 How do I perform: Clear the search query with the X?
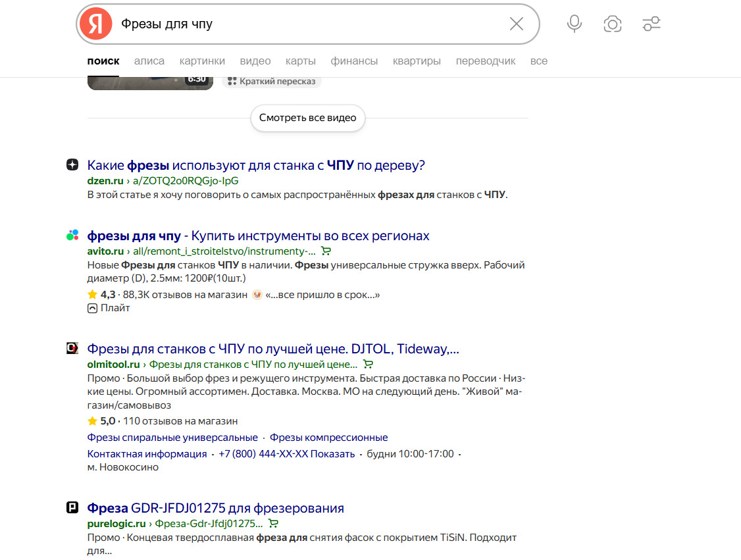point(516,24)
